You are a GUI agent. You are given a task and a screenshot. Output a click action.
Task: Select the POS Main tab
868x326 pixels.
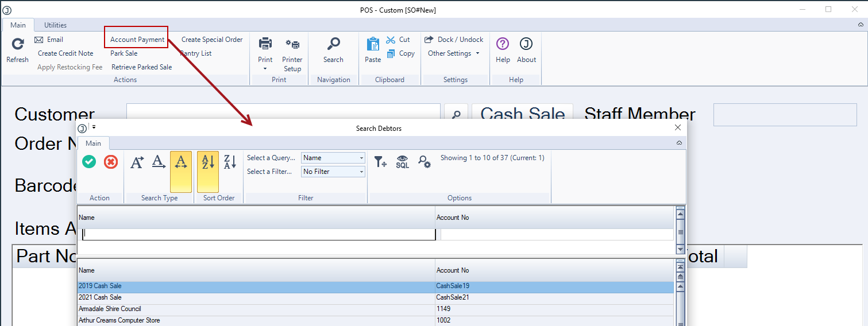[x=18, y=25]
